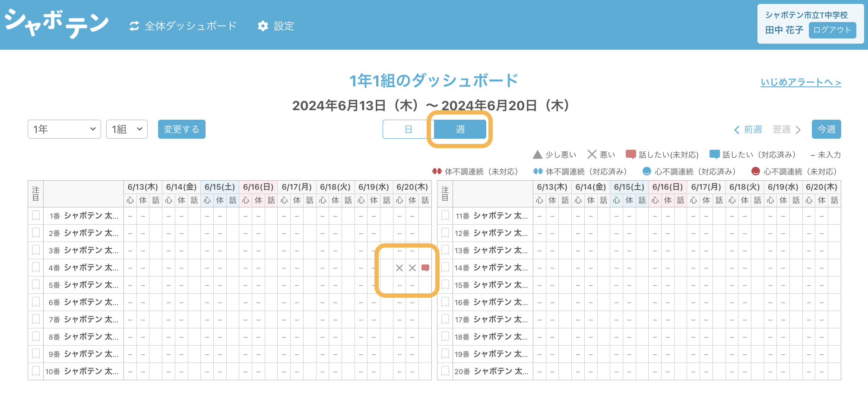The height and width of the screenshot is (404, 868).
Task: Click bookmark flag icon for 12番 student
Action: point(445,233)
